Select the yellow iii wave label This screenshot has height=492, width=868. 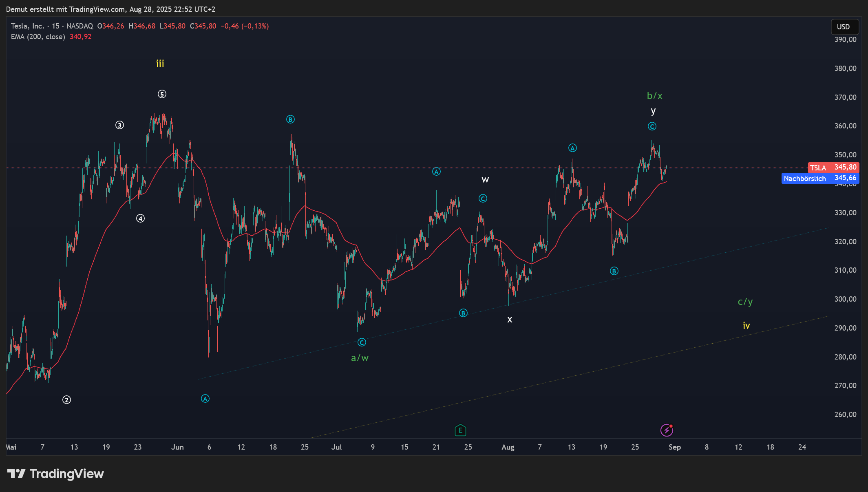(160, 64)
